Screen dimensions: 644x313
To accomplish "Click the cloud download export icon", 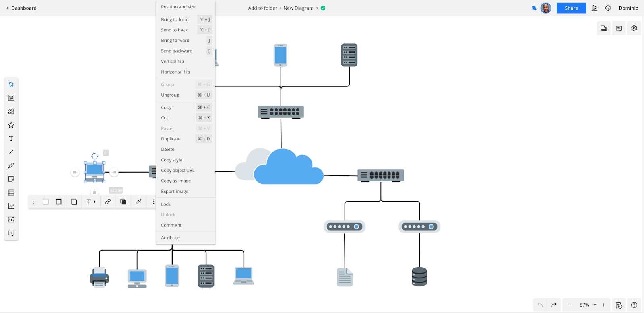I will point(608,8).
